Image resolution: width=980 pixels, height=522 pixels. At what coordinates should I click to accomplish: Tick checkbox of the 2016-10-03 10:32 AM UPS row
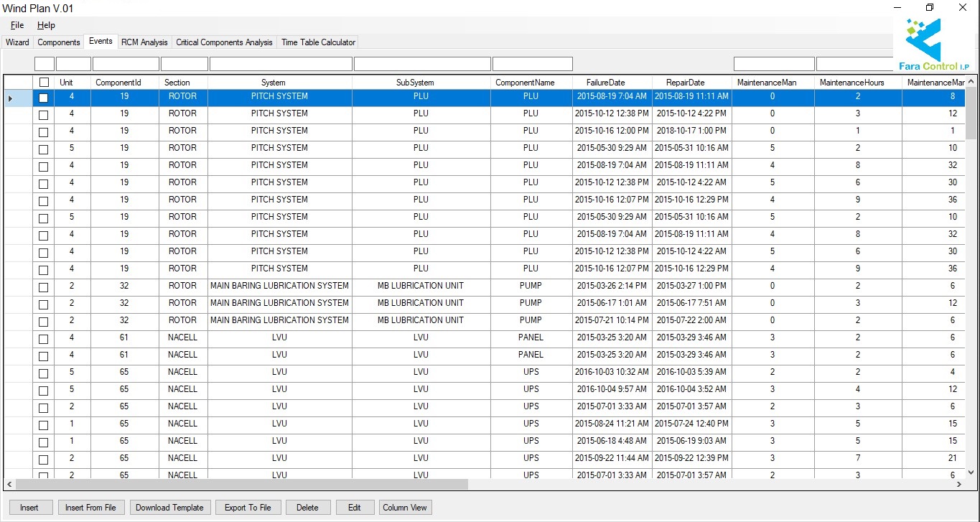coord(44,373)
